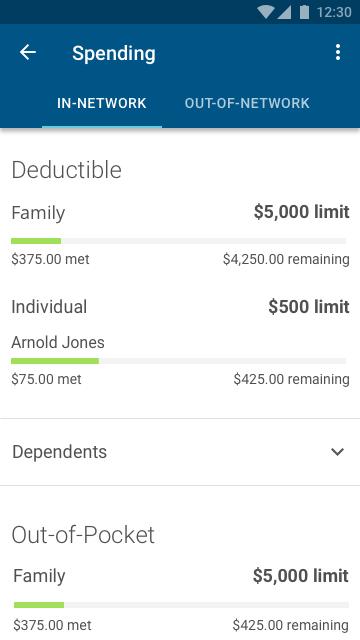
Task: Tap the cellular signal icon
Action: [x=284, y=12]
